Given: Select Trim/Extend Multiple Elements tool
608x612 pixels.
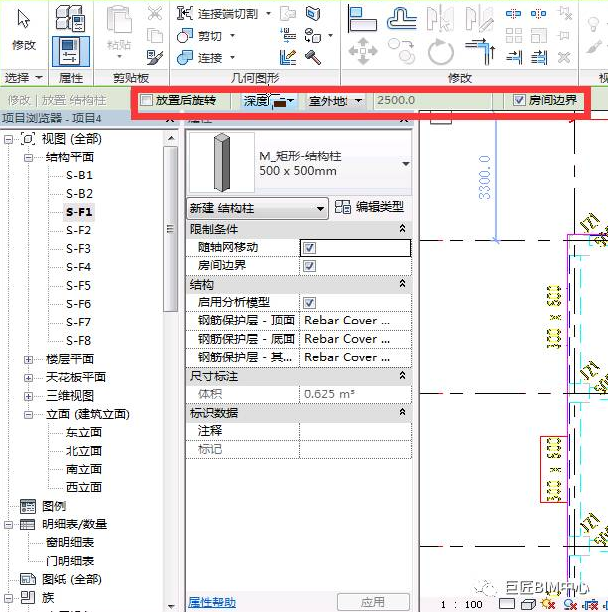Looking at the screenshot, I should point(539,58).
